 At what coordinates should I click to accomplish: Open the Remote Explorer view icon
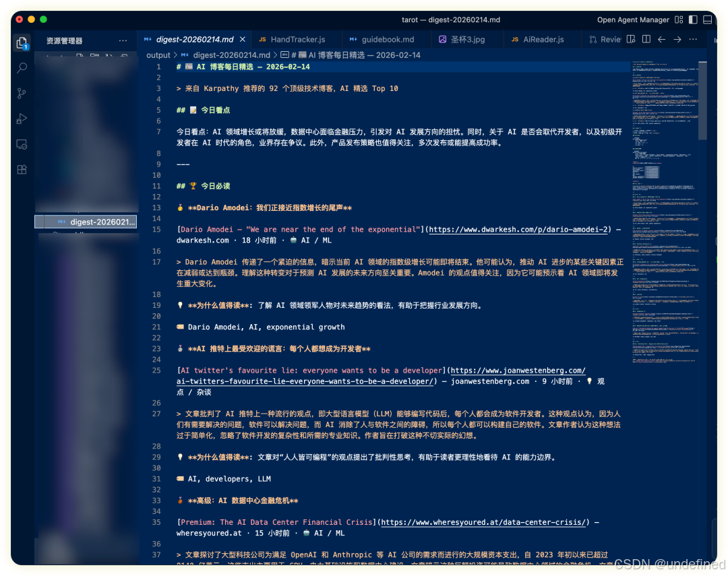tap(22, 144)
